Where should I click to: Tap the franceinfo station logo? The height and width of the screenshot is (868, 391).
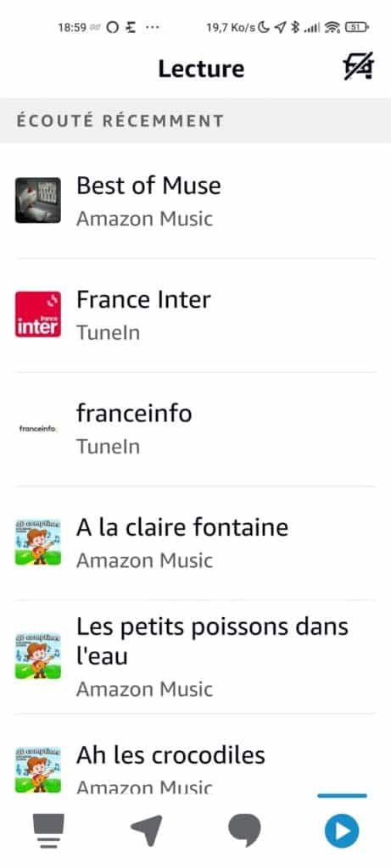[37, 428]
